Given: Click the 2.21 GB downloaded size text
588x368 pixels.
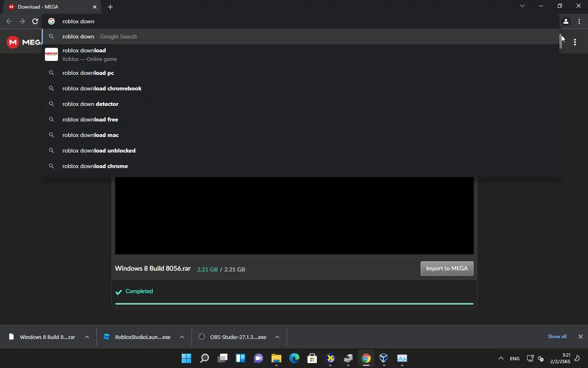Looking at the screenshot, I should 207,269.
